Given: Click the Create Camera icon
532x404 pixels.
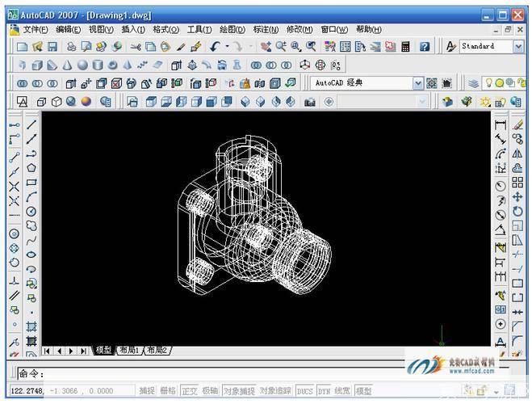Looking at the screenshot, I should (x=309, y=102).
